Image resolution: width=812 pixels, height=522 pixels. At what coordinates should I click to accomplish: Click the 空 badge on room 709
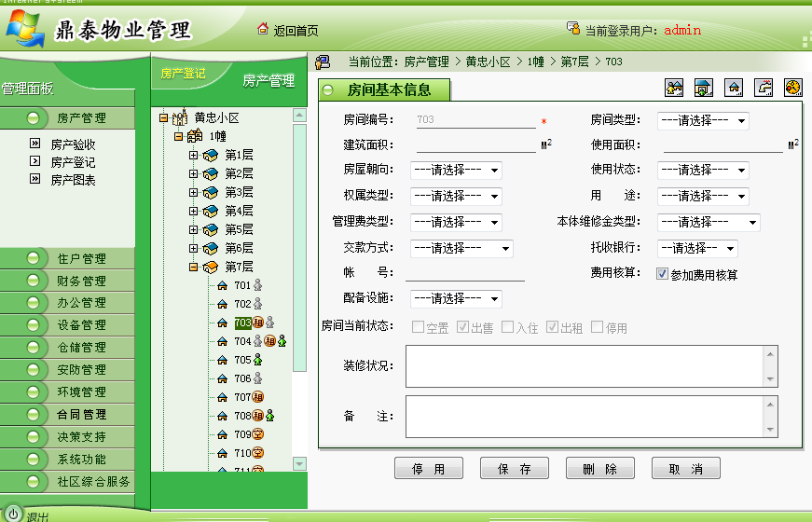pyautogui.click(x=258, y=434)
